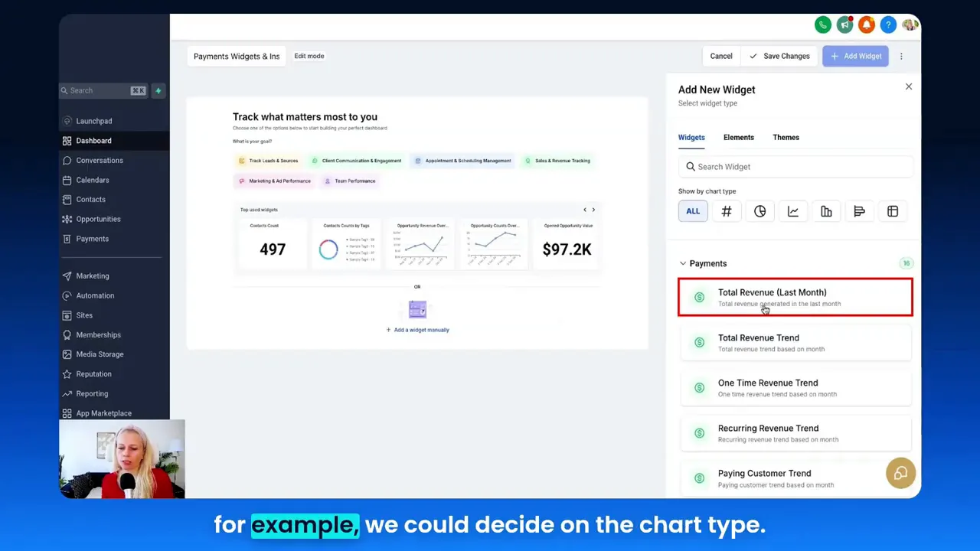Choose Team Performance goal
This screenshot has height=551, width=980.
(350, 181)
